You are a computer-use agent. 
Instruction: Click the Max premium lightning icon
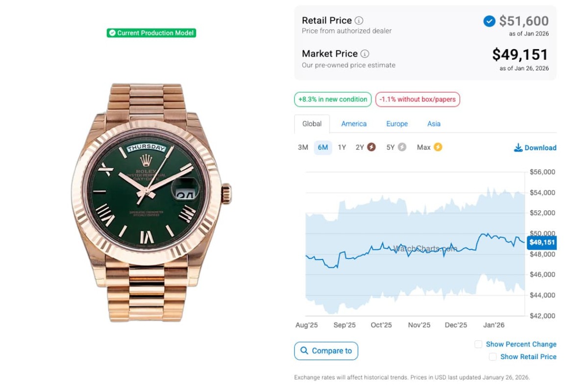coord(438,147)
